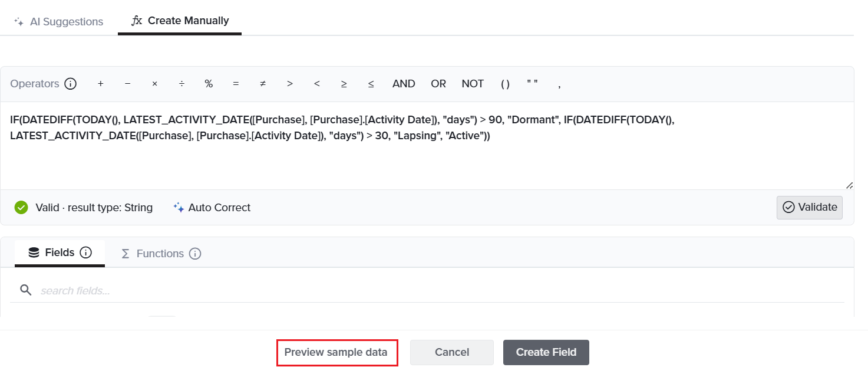Click the Operators info icon
The height and width of the screenshot is (367, 868).
(x=70, y=84)
